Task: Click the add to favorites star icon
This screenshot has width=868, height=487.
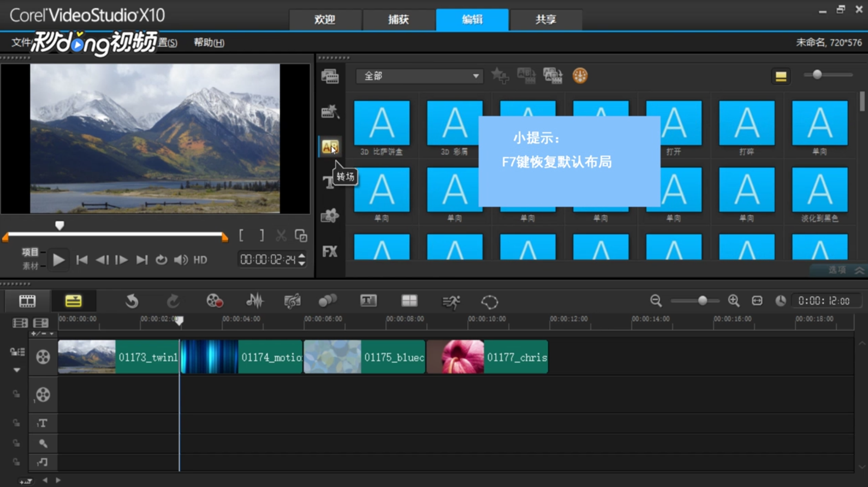Action: 500,76
